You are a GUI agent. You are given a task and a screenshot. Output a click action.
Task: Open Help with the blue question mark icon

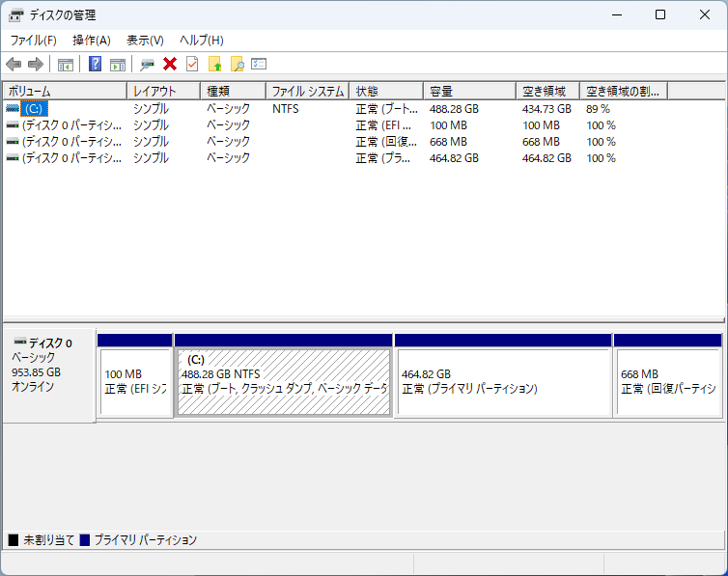[x=95, y=64]
